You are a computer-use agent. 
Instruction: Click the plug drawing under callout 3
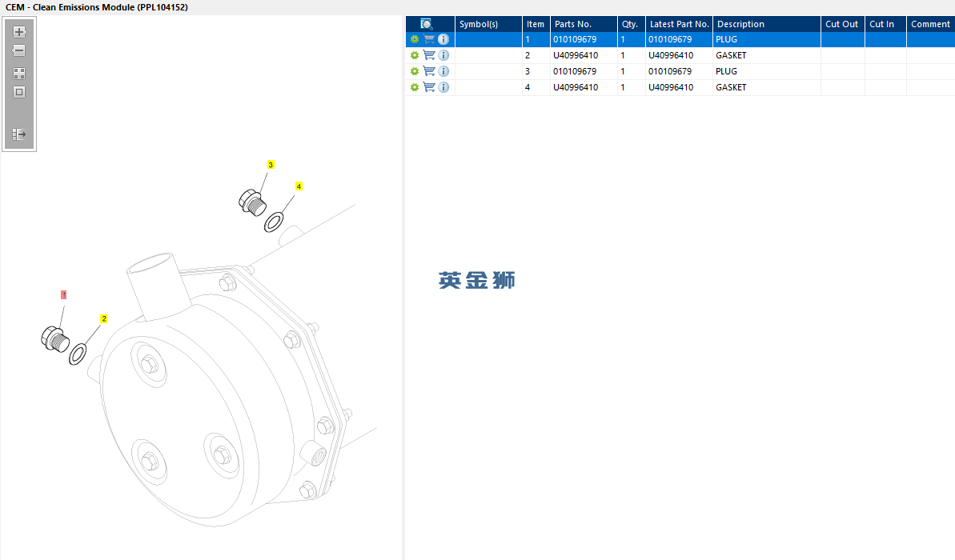252,202
